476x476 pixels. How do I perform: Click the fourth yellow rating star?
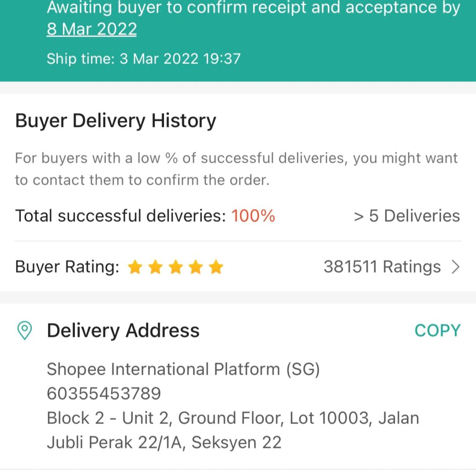pyautogui.click(x=196, y=267)
